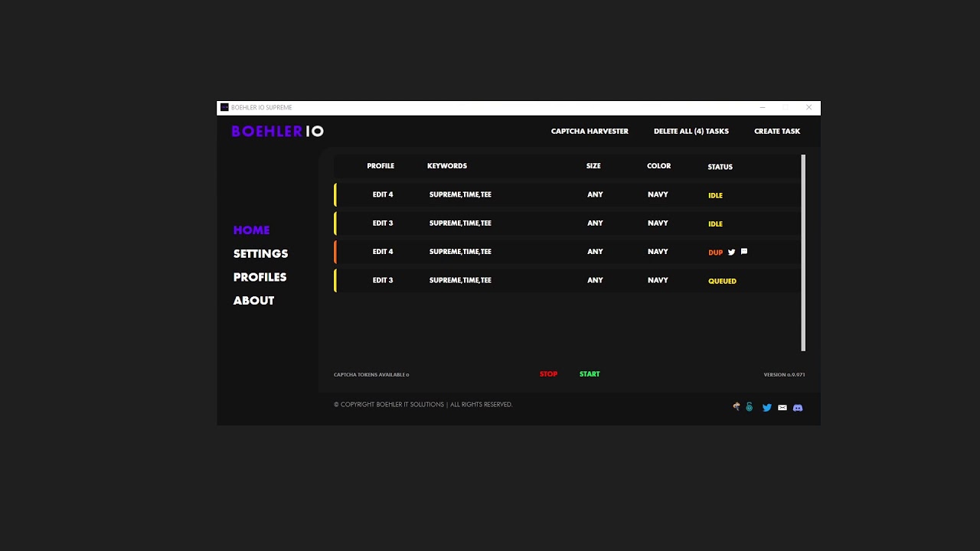Open the footer Twitter link icon

click(x=766, y=408)
